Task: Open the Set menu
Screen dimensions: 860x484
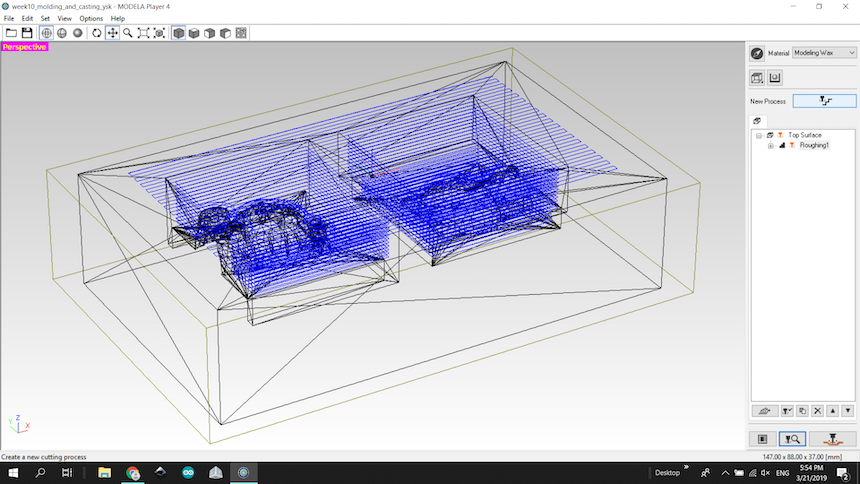Action: click(x=45, y=19)
